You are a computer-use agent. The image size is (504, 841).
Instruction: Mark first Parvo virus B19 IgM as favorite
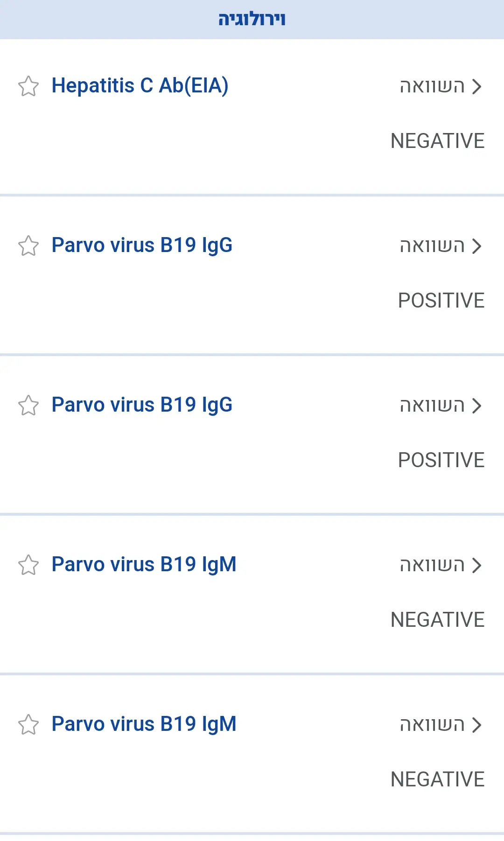(x=28, y=565)
